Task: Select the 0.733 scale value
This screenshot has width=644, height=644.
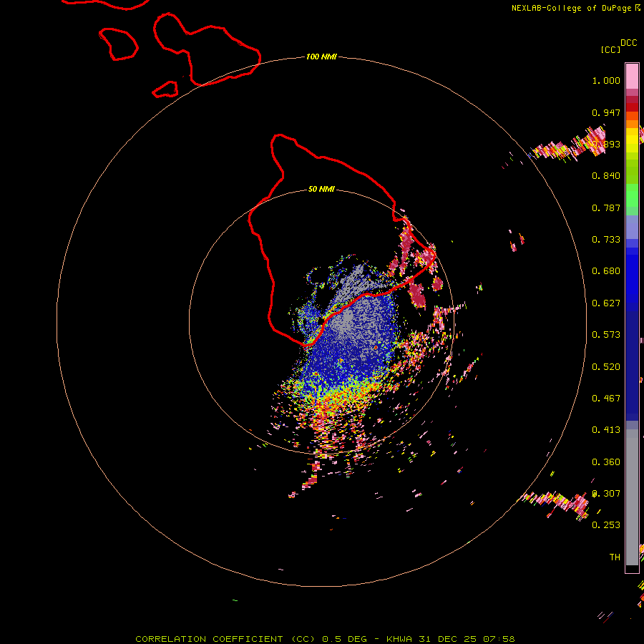Action: point(606,240)
